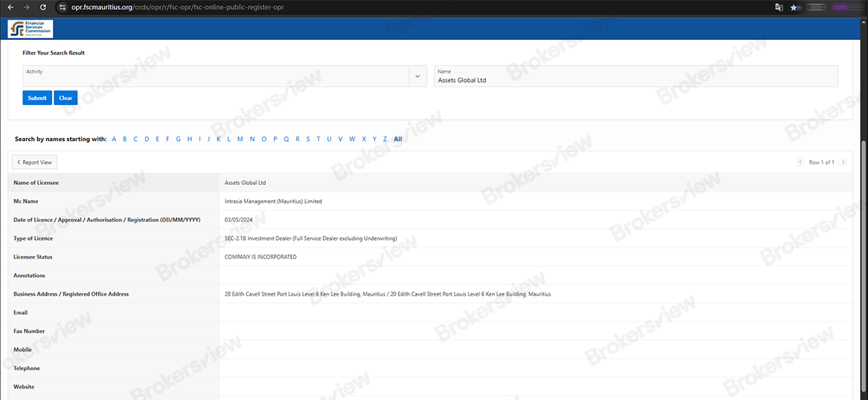Return to Report View
This screenshot has height=400, width=868.
35,162
